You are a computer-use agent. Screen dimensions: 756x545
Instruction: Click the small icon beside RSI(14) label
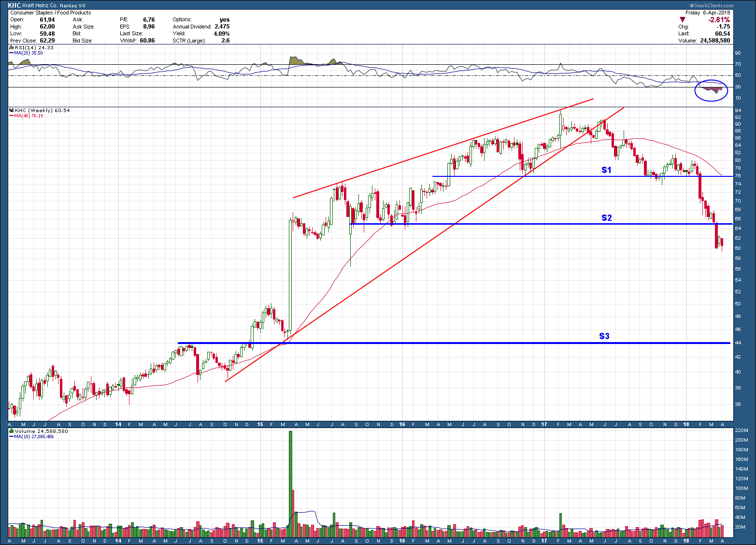tap(12, 47)
